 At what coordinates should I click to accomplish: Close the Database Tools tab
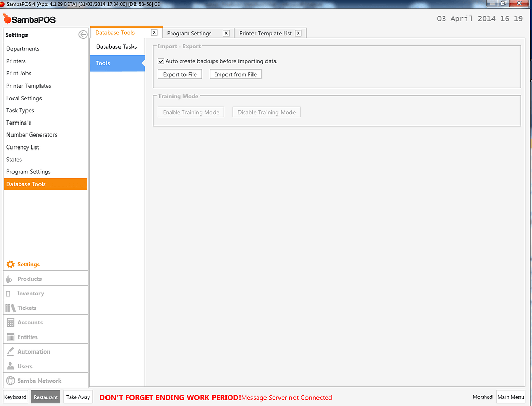click(x=154, y=32)
